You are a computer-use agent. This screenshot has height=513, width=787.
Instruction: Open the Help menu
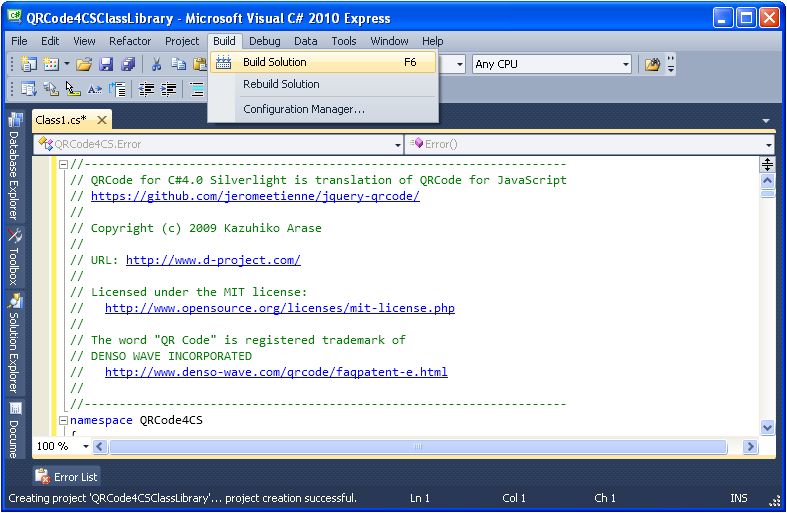tap(432, 41)
